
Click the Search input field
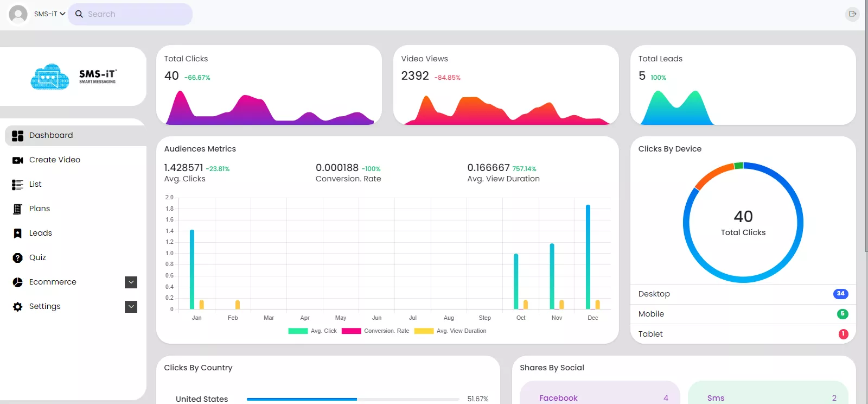point(136,14)
